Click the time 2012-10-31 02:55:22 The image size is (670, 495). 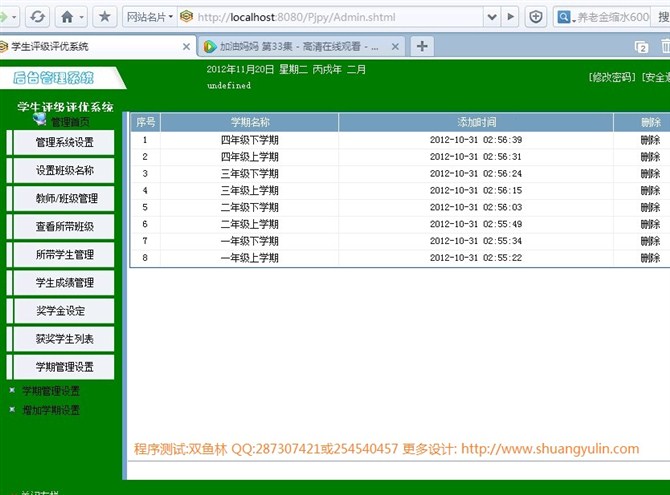tap(476, 258)
